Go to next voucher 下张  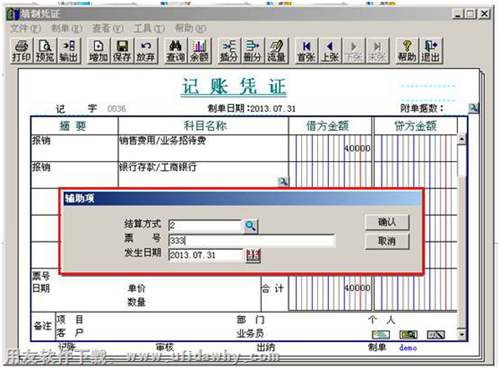pos(353,51)
